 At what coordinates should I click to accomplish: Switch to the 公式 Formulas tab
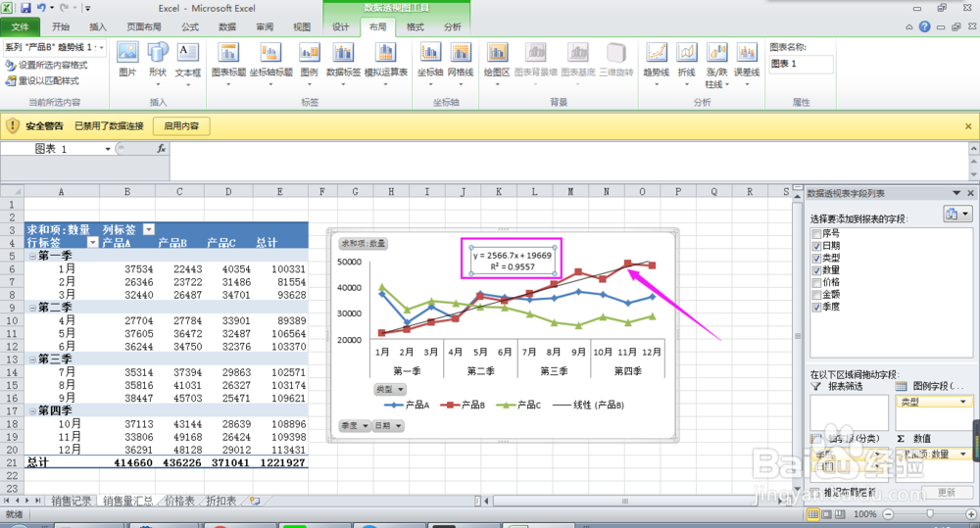190,26
